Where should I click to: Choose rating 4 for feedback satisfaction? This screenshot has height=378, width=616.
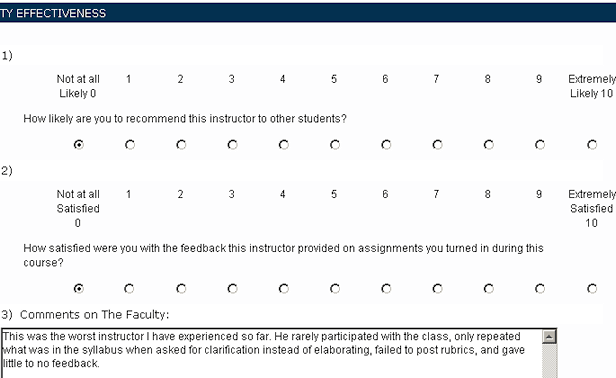click(x=284, y=289)
